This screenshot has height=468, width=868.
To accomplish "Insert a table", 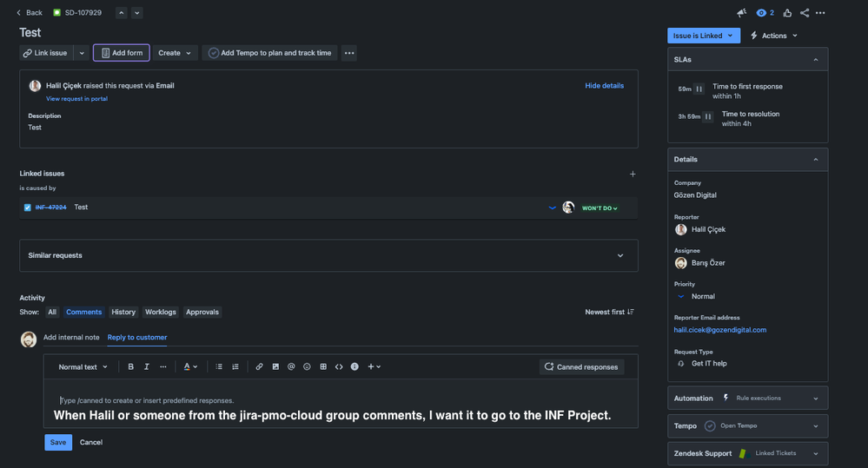I will pyautogui.click(x=323, y=366).
